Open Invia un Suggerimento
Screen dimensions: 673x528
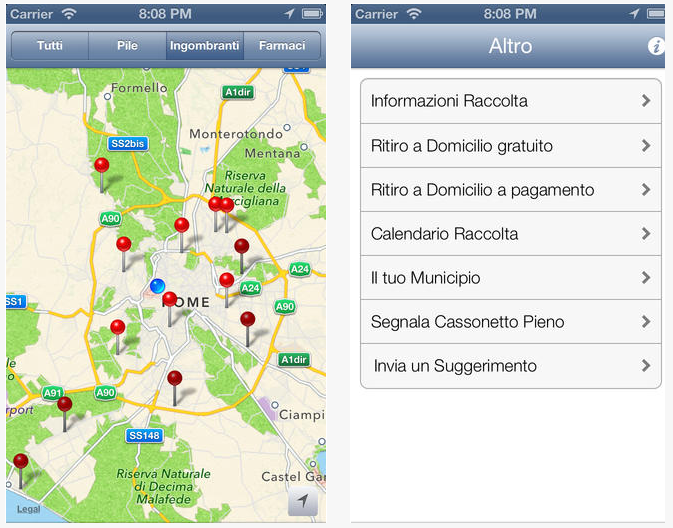(x=511, y=366)
